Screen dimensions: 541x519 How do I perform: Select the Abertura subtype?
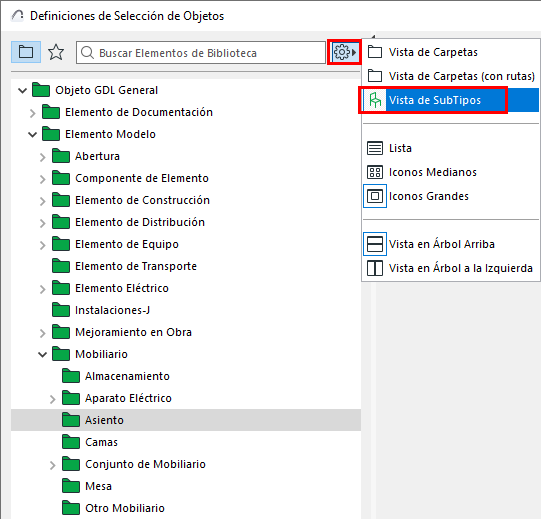click(97, 156)
